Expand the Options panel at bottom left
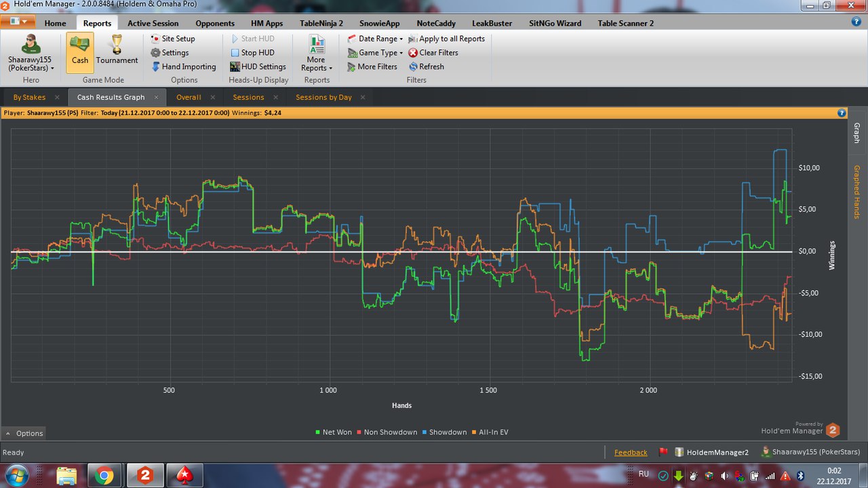Image resolution: width=868 pixels, height=488 pixels. pyautogui.click(x=24, y=434)
